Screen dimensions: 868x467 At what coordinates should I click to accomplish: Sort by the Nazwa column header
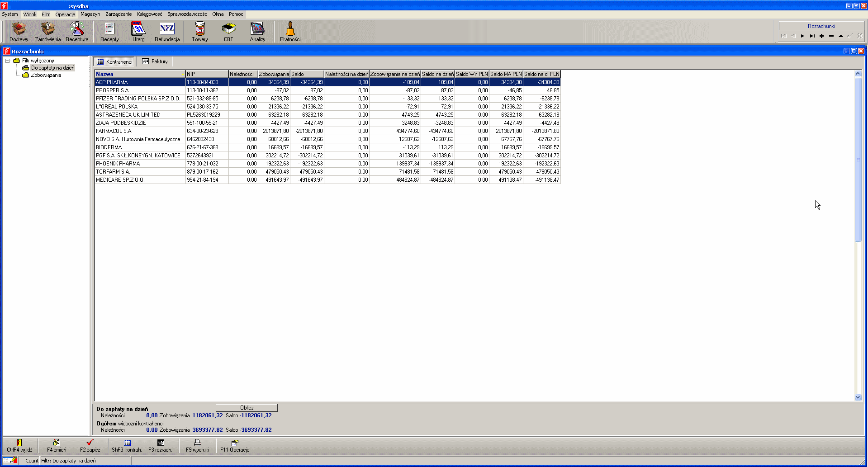[x=138, y=74]
